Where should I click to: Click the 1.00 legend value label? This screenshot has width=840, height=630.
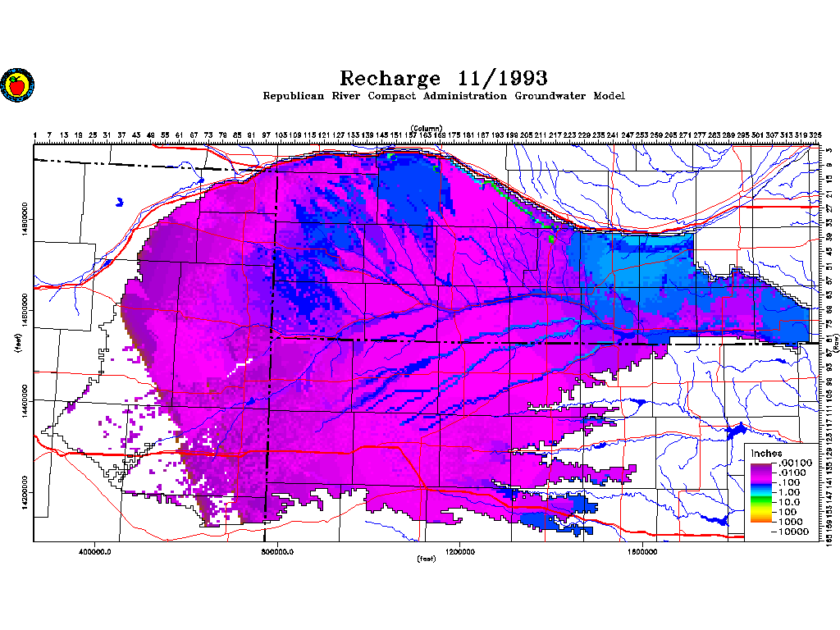pyautogui.click(x=789, y=492)
